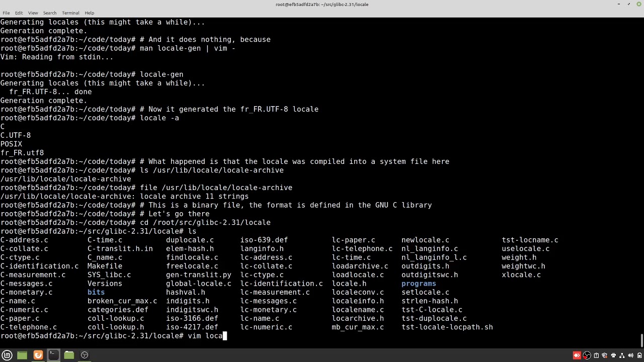
Task: Launch Firefox from the taskbar
Action: (x=38, y=355)
